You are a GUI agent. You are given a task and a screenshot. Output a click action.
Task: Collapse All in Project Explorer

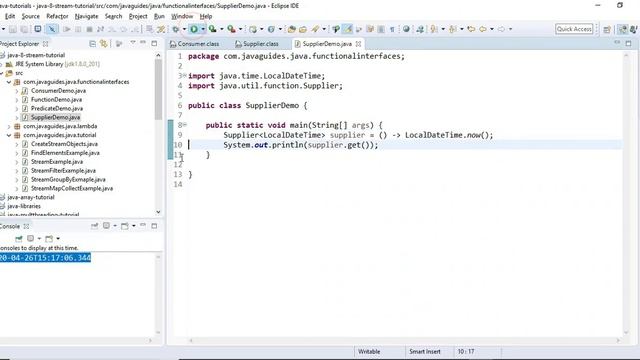pyautogui.click(x=93, y=44)
